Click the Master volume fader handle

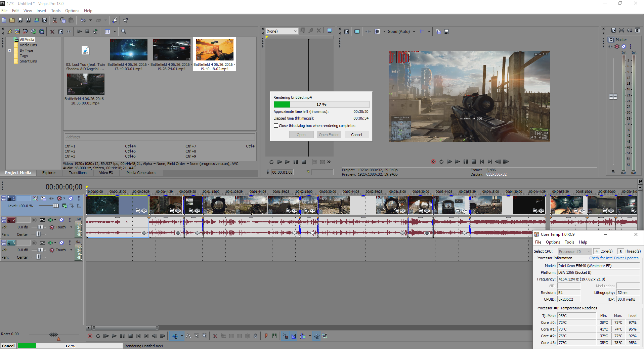[613, 96]
